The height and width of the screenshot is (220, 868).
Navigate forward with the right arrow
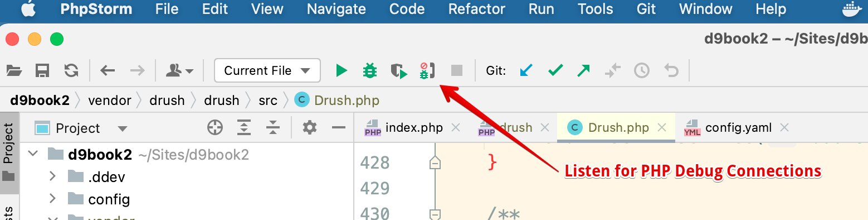coord(137,70)
